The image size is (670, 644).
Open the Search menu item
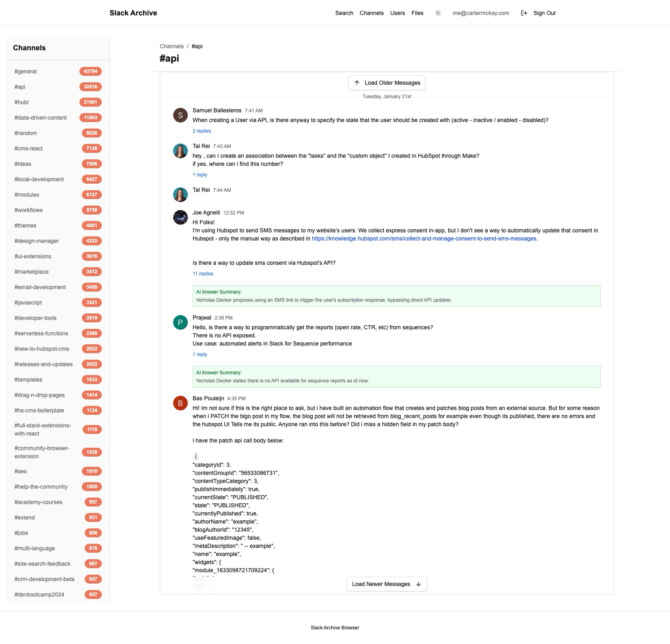[x=344, y=13]
